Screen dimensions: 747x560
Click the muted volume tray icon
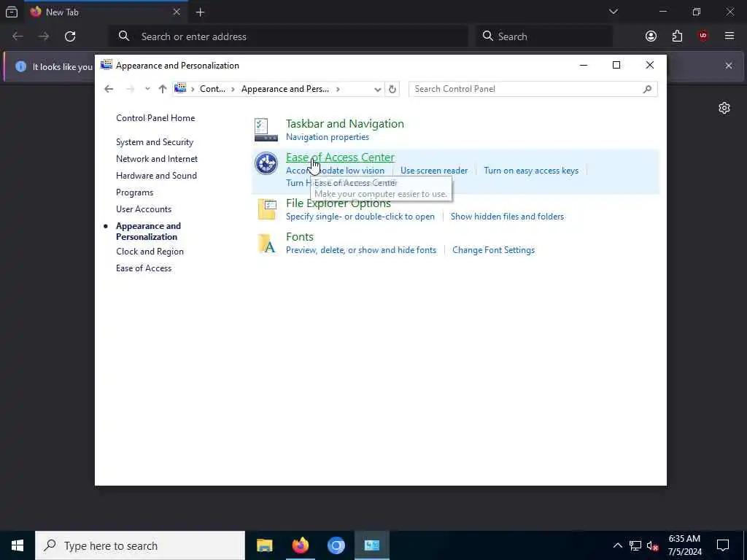click(653, 545)
